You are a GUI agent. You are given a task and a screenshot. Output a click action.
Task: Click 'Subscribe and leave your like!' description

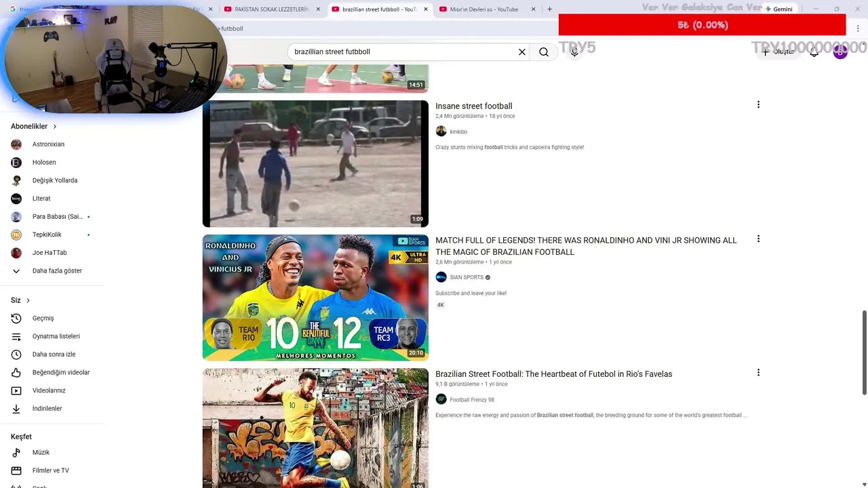471,293
